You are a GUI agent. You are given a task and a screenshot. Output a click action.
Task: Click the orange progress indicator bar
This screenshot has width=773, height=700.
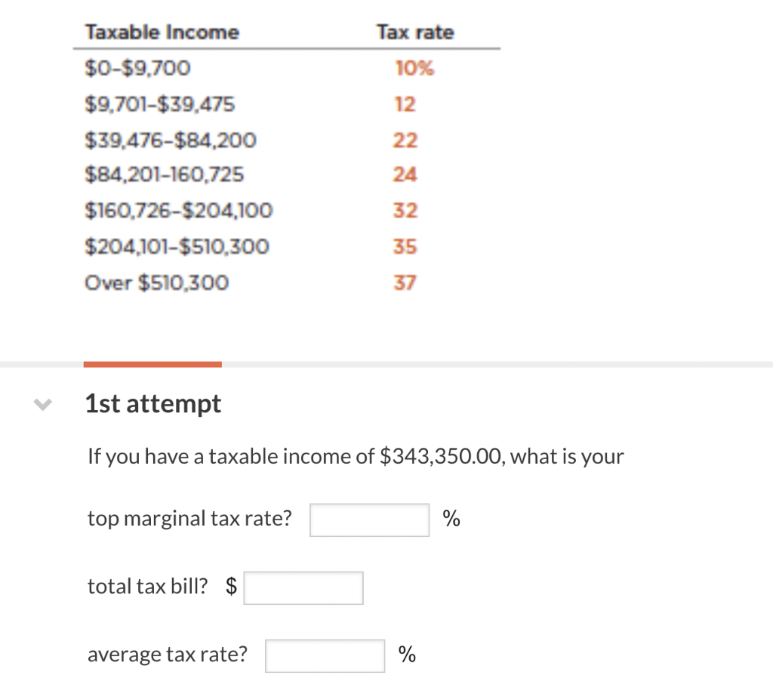152,363
